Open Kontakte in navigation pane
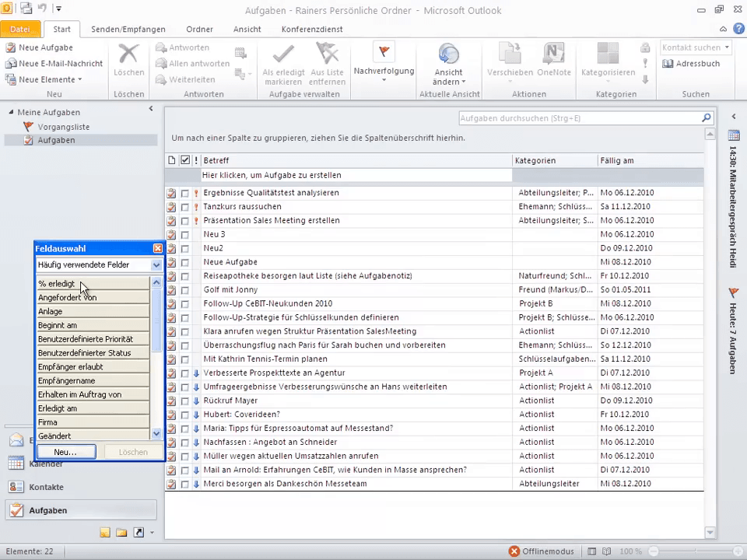This screenshot has height=560, width=747. (46, 487)
